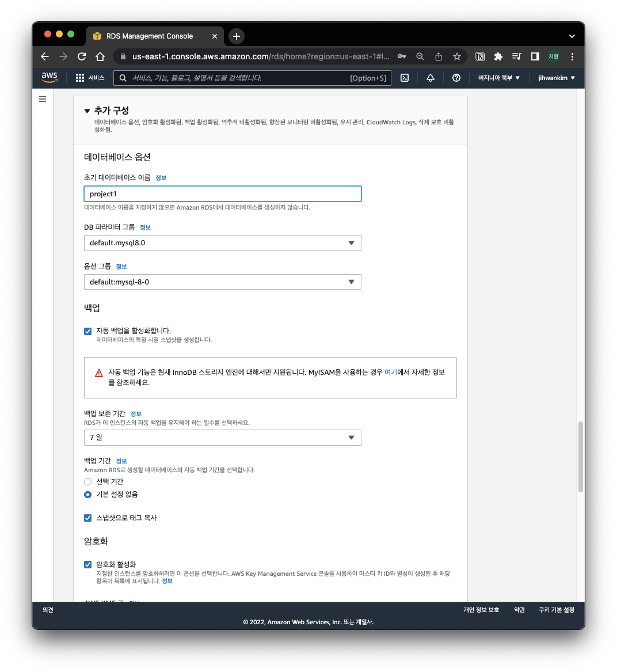The height and width of the screenshot is (672, 617).
Task: Close the RDS Management Console tab
Action: [x=214, y=36]
